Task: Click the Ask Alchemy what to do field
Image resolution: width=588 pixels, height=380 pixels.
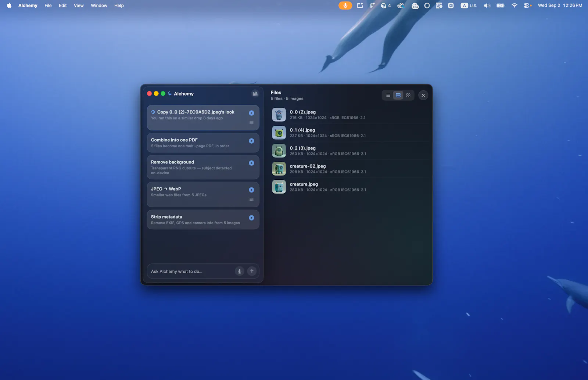Action: 191,271
